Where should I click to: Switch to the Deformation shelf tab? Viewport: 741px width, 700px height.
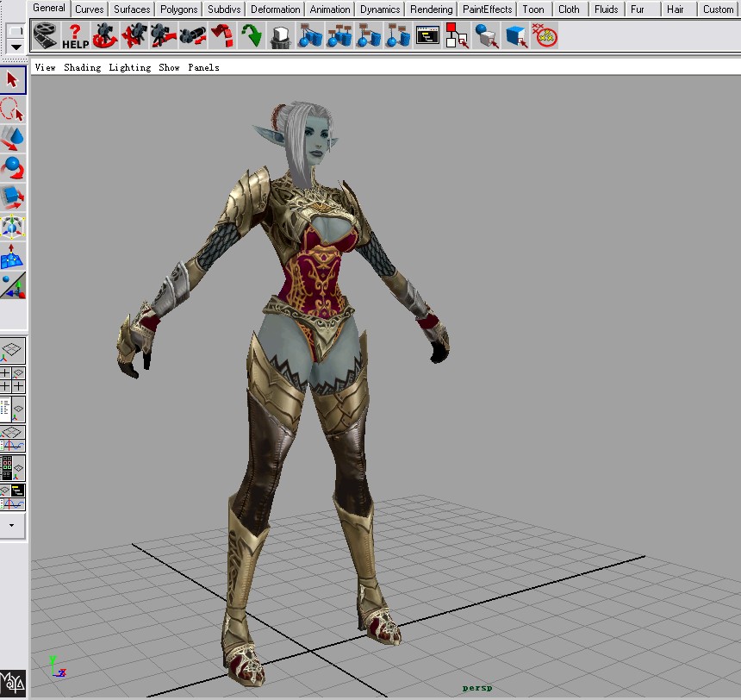[276, 9]
